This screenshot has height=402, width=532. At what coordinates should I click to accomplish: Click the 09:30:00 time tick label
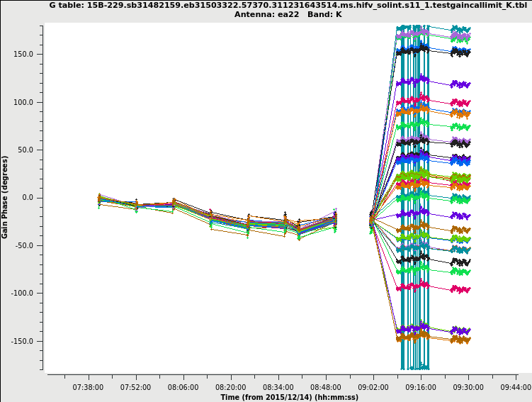[x=468, y=387]
